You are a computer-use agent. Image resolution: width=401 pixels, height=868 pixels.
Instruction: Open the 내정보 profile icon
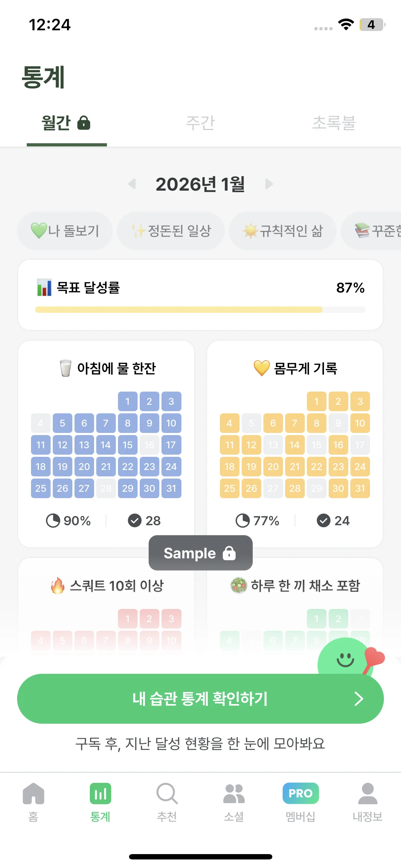(367, 793)
